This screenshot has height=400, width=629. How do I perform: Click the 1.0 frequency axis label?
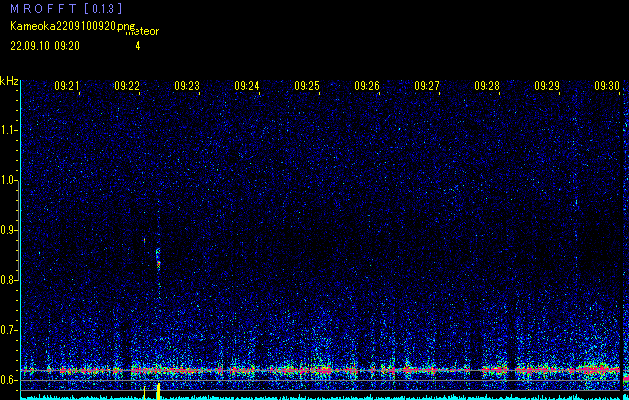pyautogui.click(x=8, y=180)
